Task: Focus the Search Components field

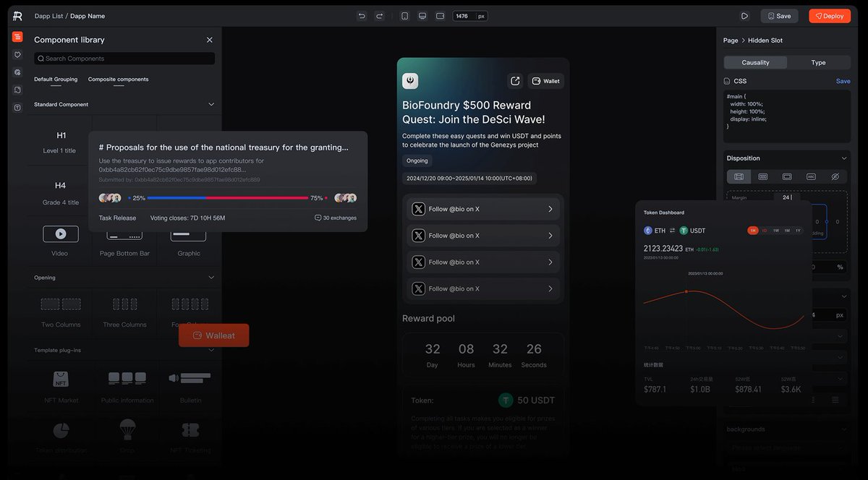Action: pyautogui.click(x=124, y=59)
